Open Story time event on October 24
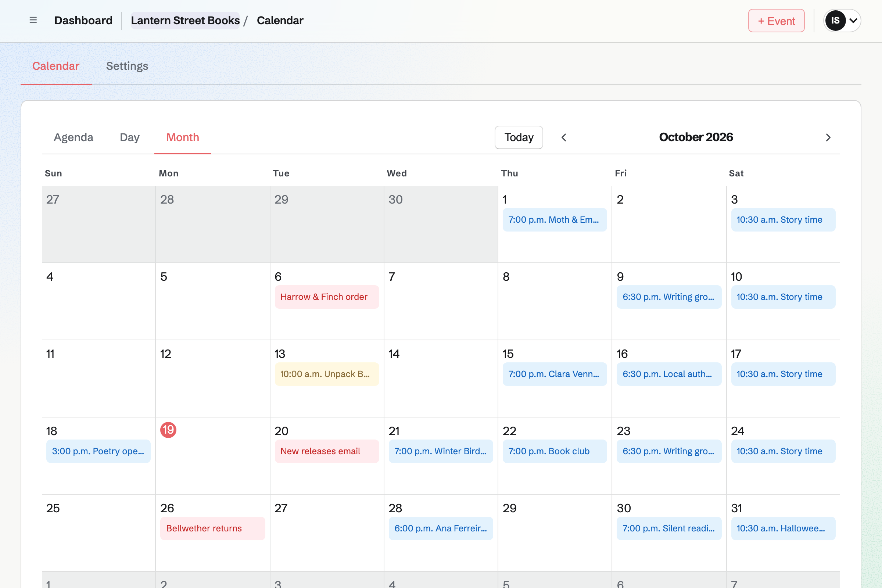The width and height of the screenshot is (882, 588). 783,451
